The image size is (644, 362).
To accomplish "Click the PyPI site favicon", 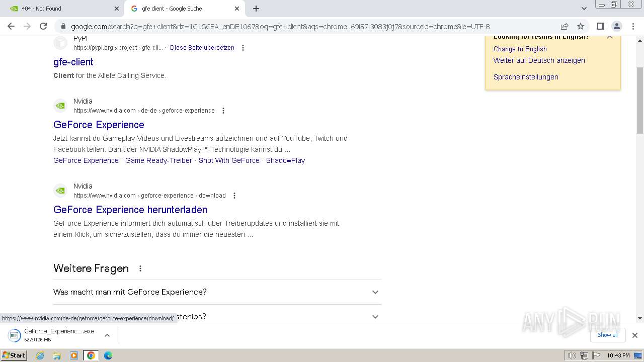I will coord(60,43).
